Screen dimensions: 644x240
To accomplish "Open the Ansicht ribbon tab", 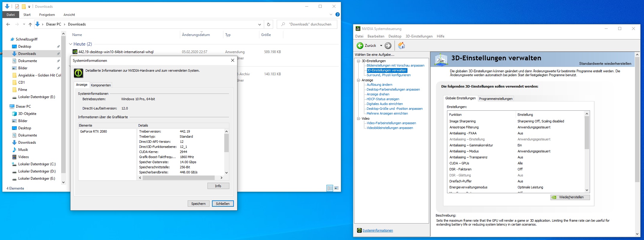I will click(x=69, y=15).
